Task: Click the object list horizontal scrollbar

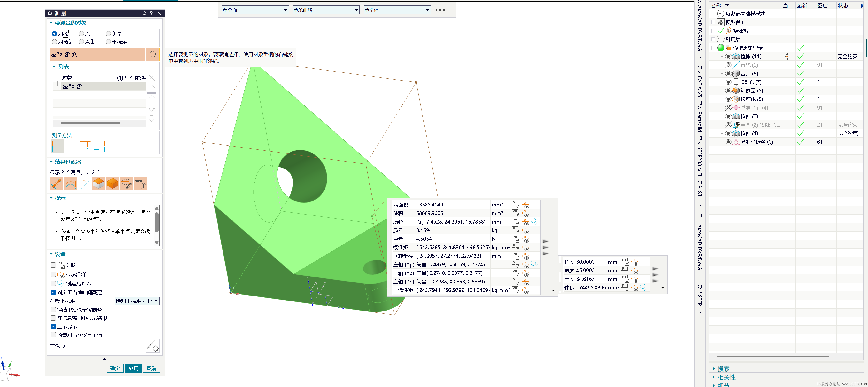Action: tap(90, 123)
